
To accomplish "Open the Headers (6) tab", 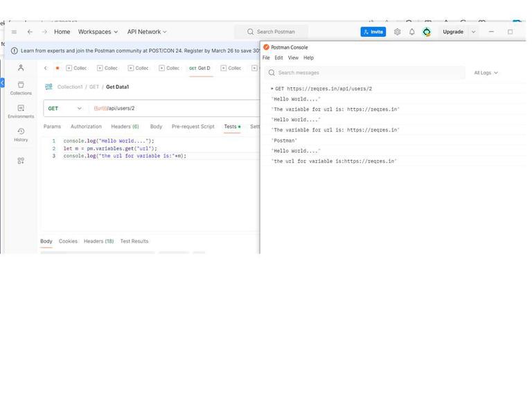I will click(x=125, y=127).
